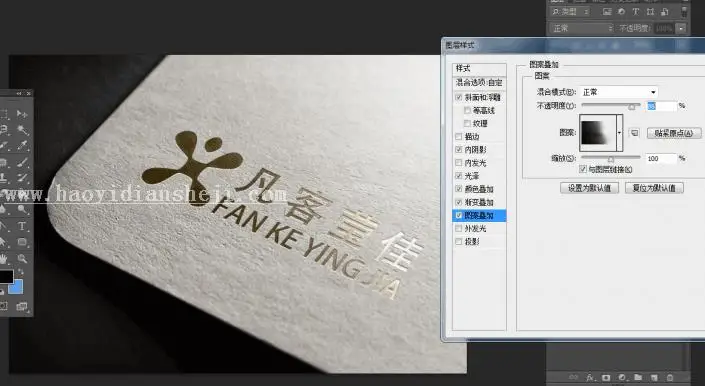Select the 描边 style row

point(479,137)
